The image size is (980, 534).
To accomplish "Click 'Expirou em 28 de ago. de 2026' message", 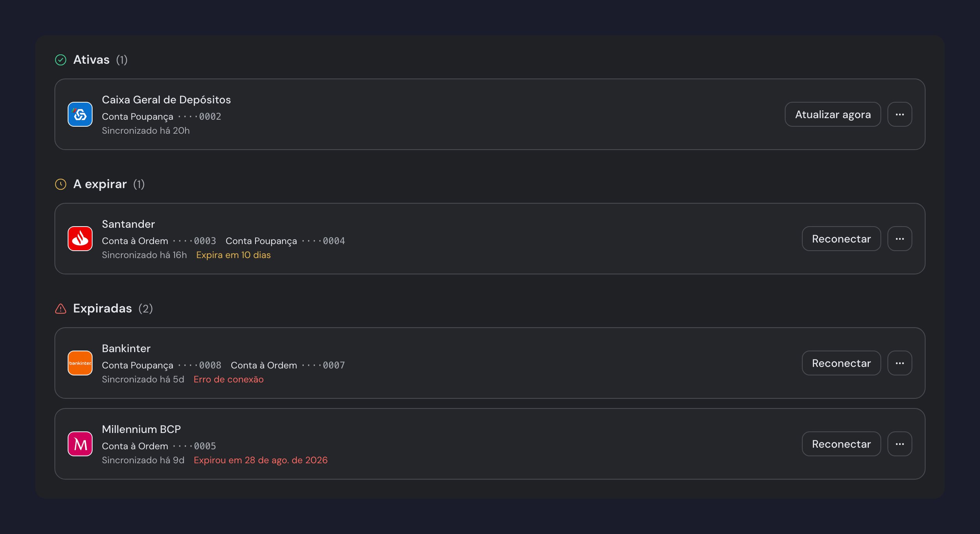I will tap(261, 460).
